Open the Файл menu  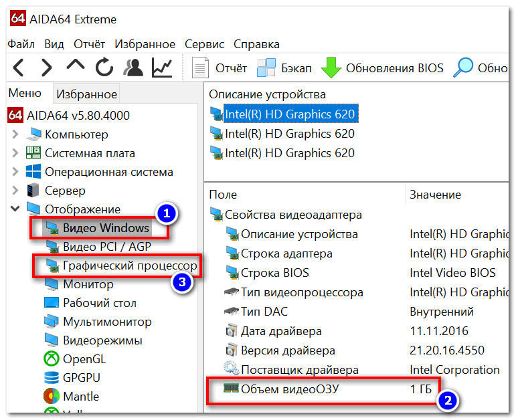pos(21,44)
